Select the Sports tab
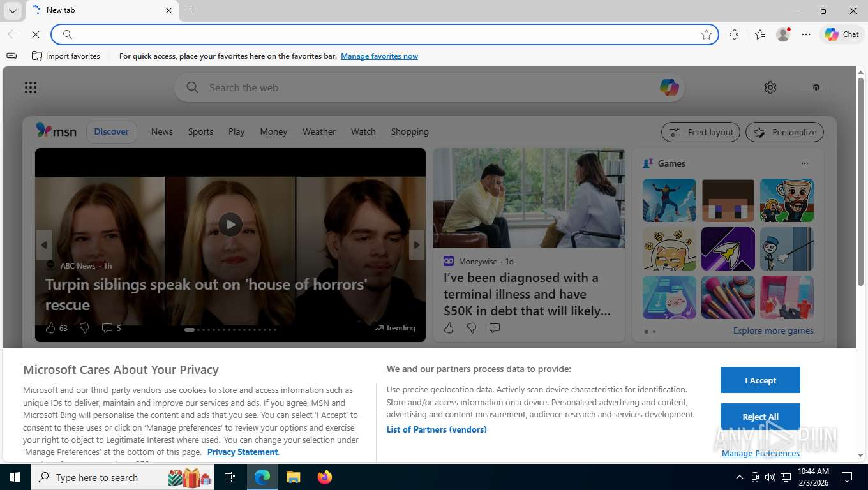 (200, 131)
